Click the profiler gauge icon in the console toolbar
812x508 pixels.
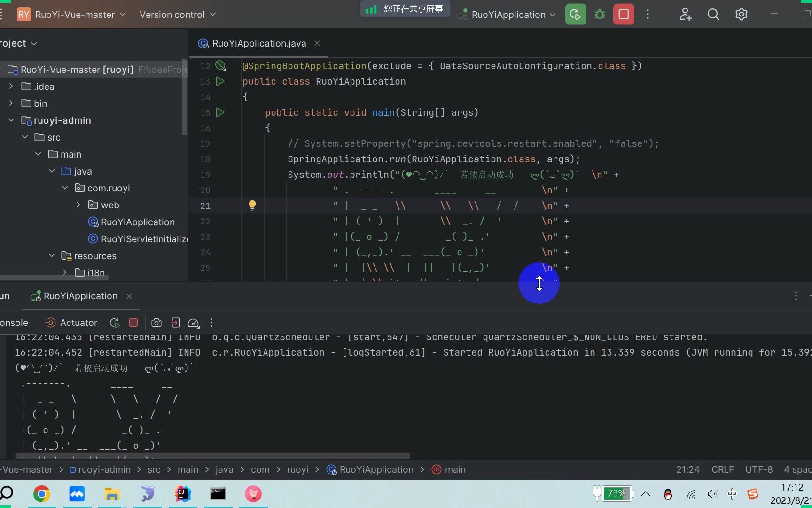(x=193, y=323)
